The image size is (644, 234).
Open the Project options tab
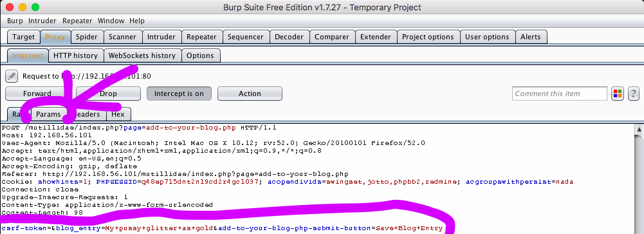pos(428,37)
